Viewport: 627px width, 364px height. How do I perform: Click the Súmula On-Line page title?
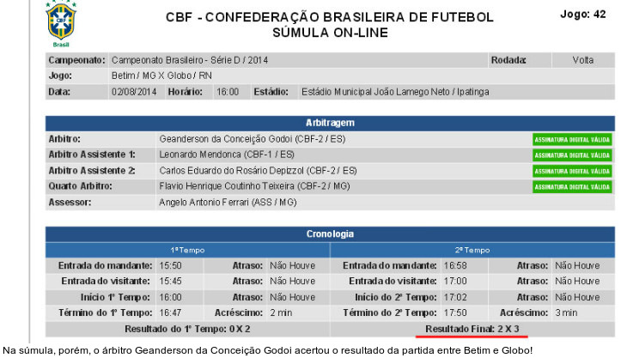[x=330, y=33]
